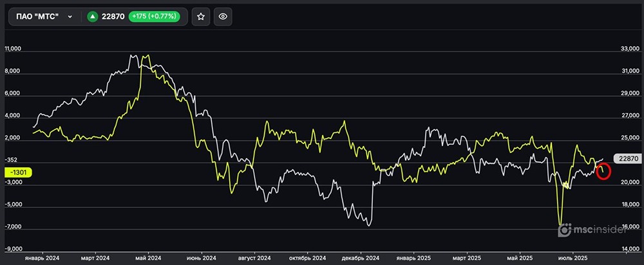Click the green up-arrow trend icon
Image resolution: width=644 pixels, height=265 pixels.
pos(93,17)
